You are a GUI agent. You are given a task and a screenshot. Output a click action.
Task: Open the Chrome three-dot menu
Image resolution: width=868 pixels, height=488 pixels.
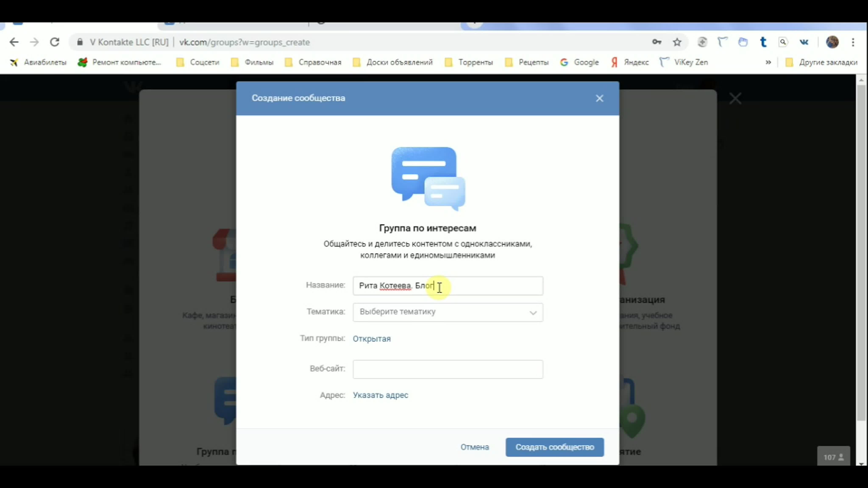(853, 42)
